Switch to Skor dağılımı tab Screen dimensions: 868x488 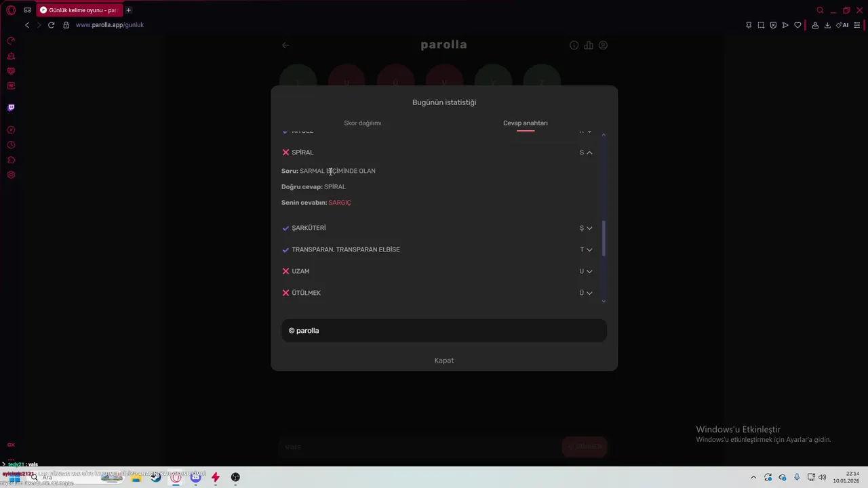(x=363, y=123)
